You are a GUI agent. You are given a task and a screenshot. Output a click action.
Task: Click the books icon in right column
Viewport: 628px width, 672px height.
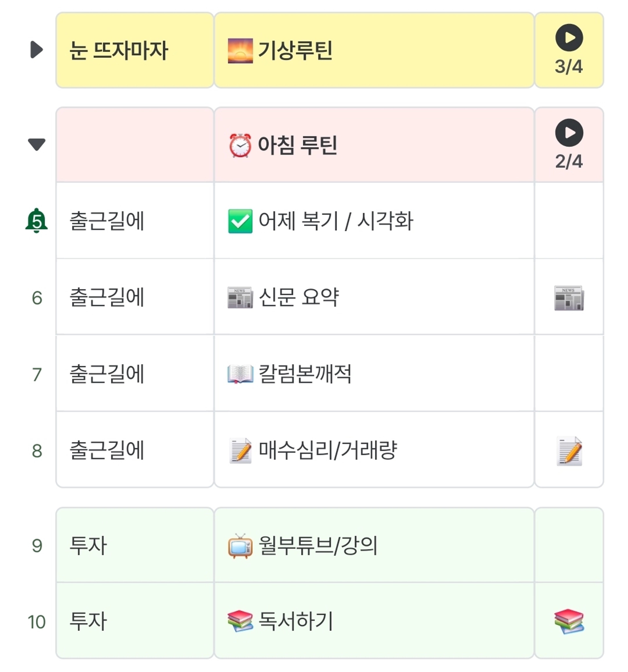(569, 621)
